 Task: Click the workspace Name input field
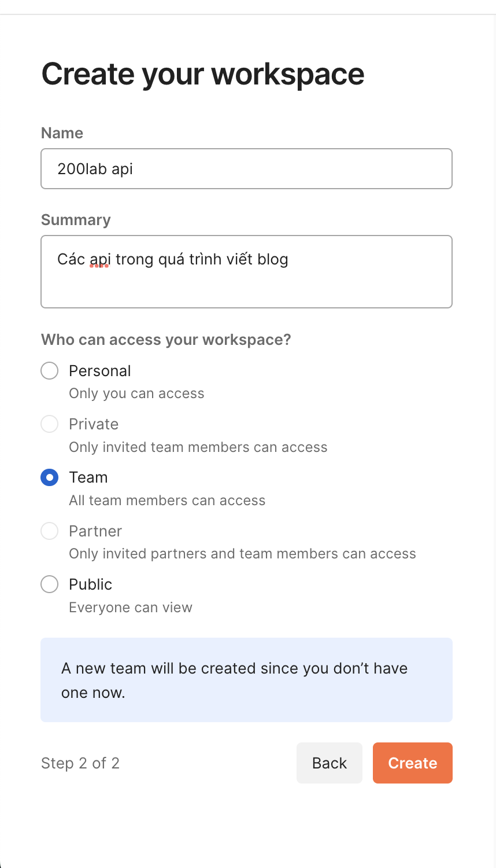246,169
